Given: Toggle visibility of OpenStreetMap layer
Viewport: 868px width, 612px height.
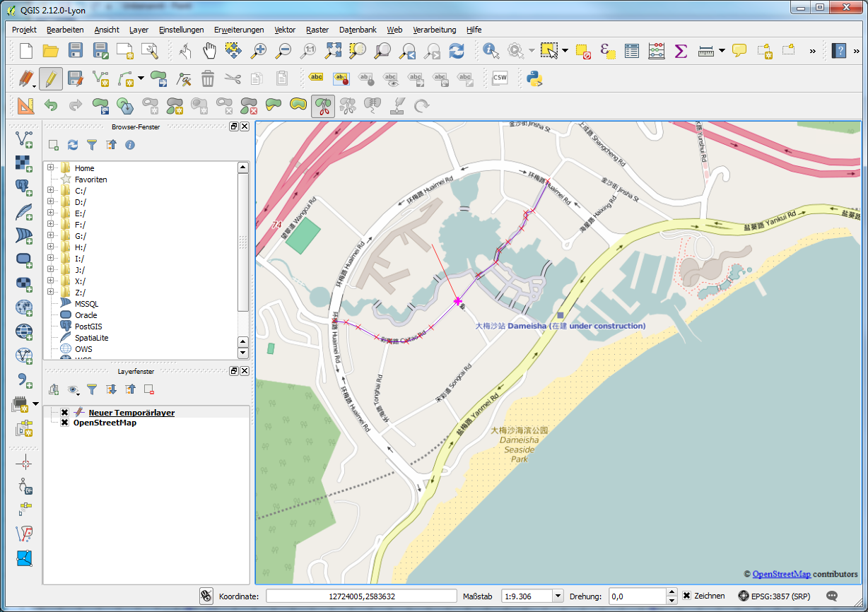Looking at the screenshot, I should (64, 423).
